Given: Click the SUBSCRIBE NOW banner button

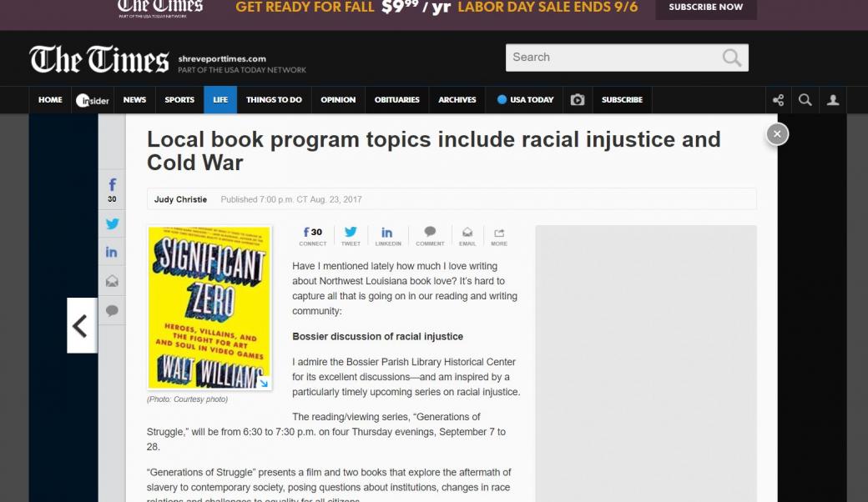Looking at the screenshot, I should [706, 8].
